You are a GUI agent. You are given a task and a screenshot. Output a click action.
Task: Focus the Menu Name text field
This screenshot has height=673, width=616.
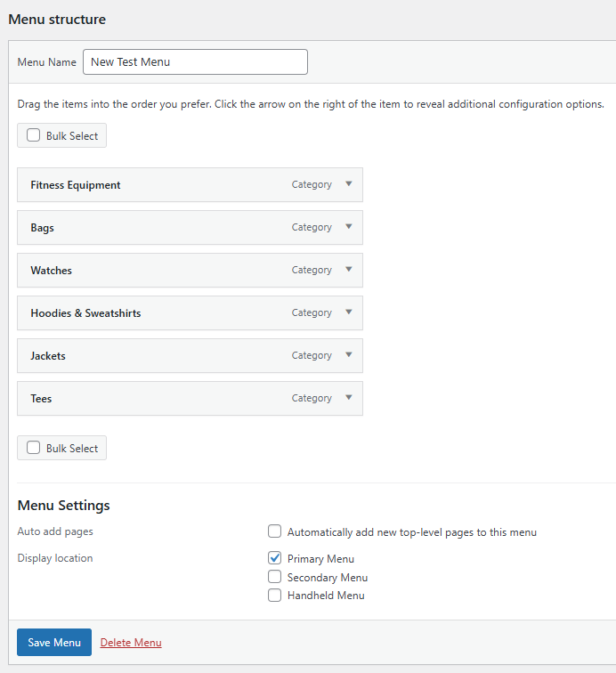[x=195, y=62]
